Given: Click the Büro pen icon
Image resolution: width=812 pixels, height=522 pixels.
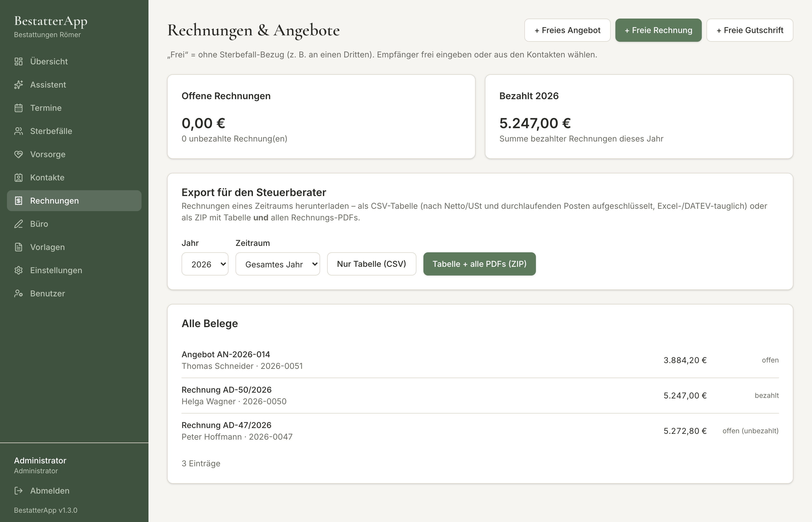Looking at the screenshot, I should coord(19,224).
